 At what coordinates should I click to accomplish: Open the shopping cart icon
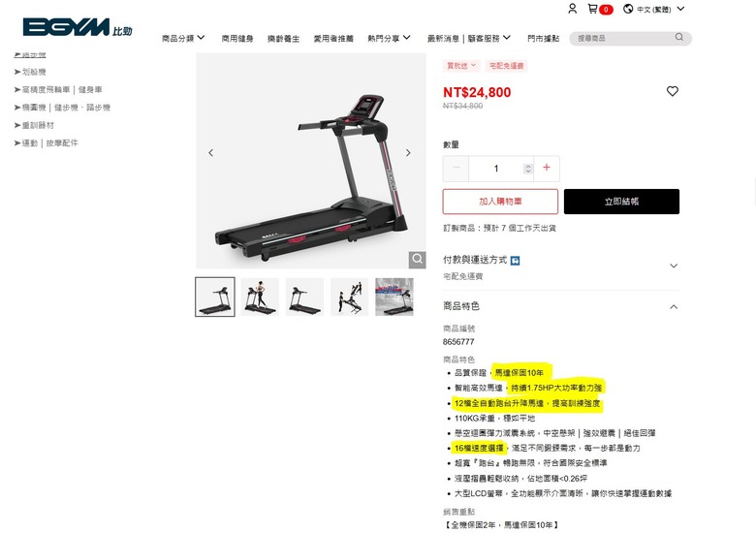pyautogui.click(x=592, y=9)
